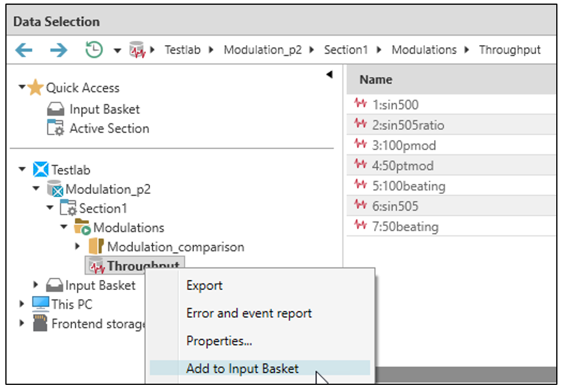Expand the Modulation_comparison folder
Screen dimensions: 561x392
(77, 246)
